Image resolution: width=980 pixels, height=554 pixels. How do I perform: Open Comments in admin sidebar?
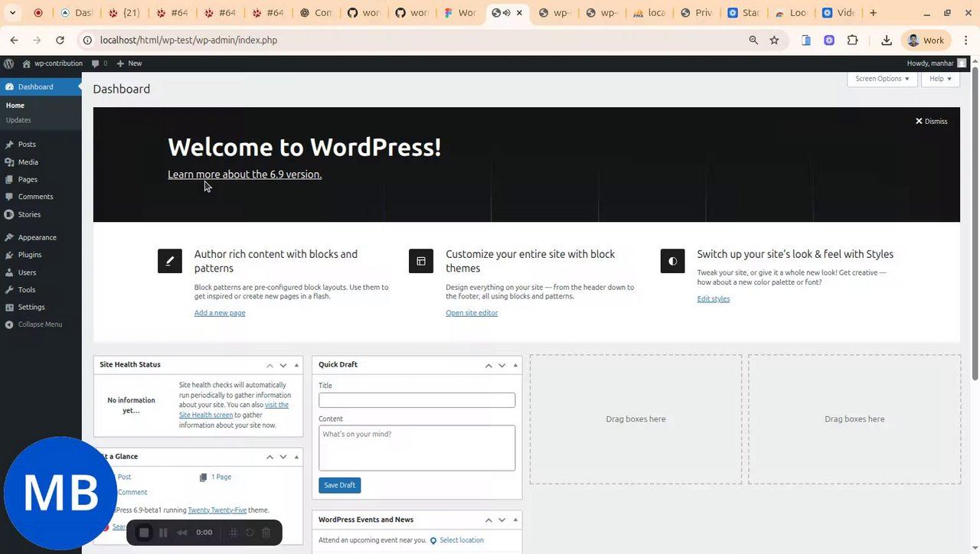(x=35, y=197)
